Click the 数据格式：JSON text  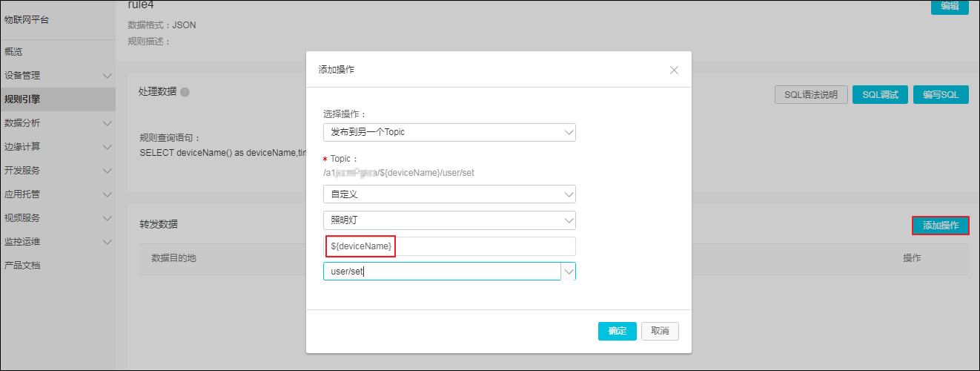tap(162, 25)
